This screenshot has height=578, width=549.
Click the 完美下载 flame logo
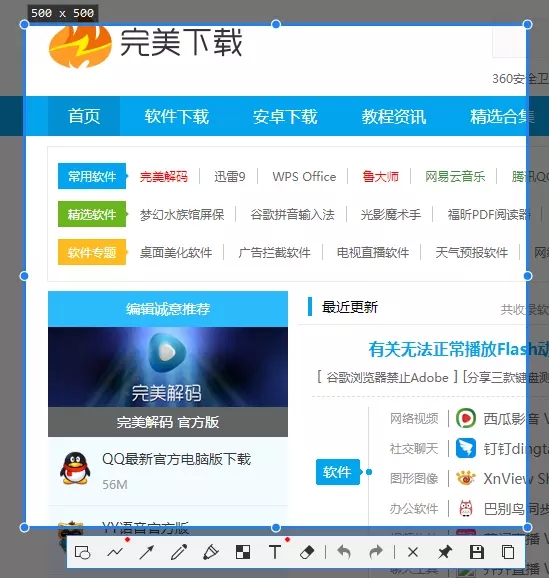(x=80, y=47)
